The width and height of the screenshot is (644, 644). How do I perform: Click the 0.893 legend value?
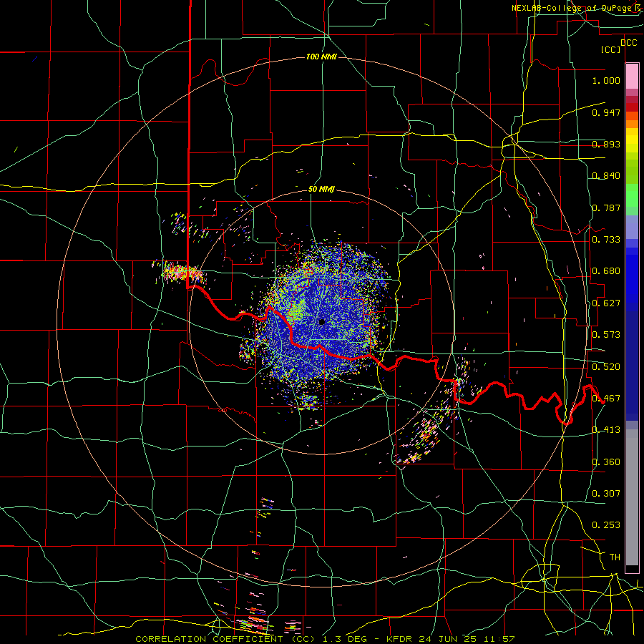(x=606, y=144)
